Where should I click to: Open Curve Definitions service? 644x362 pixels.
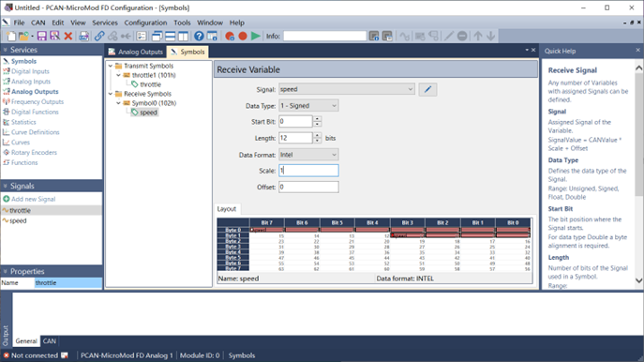click(36, 132)
